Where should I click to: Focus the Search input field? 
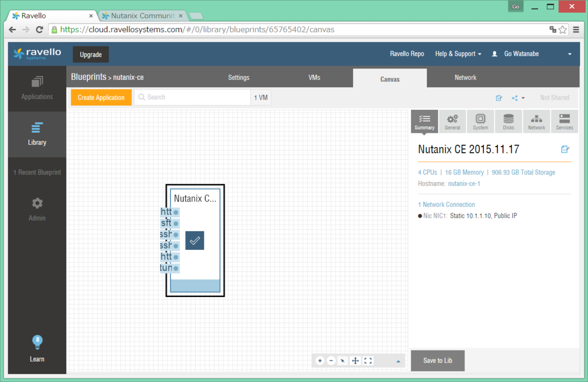[192, 97]
